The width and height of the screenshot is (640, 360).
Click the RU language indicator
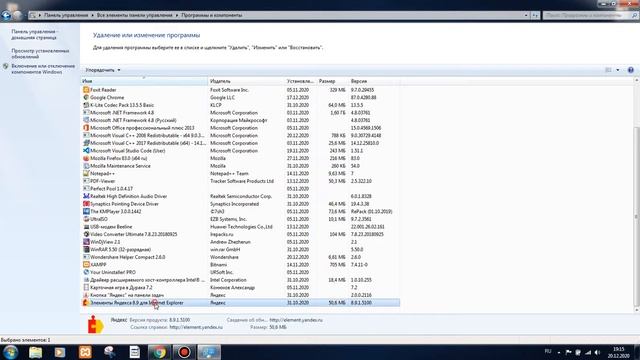point(548,351)
